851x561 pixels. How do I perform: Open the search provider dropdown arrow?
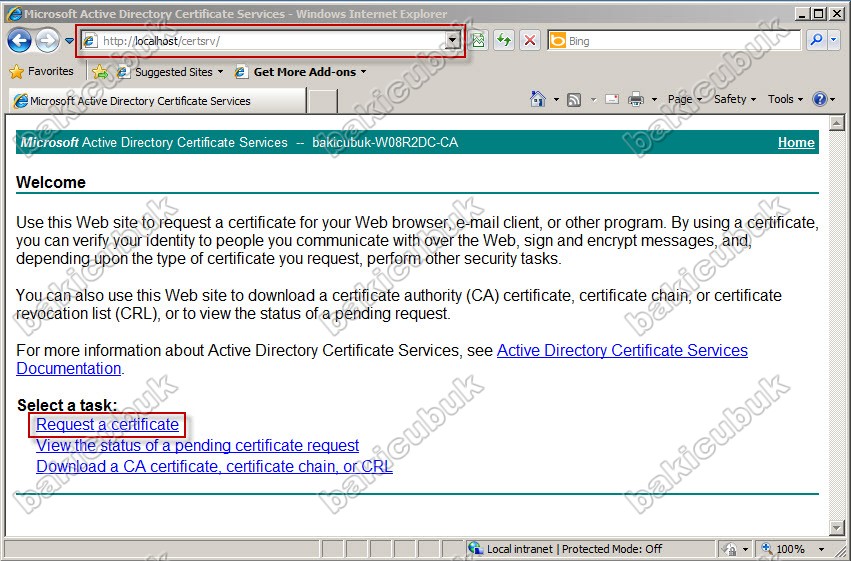834,41
